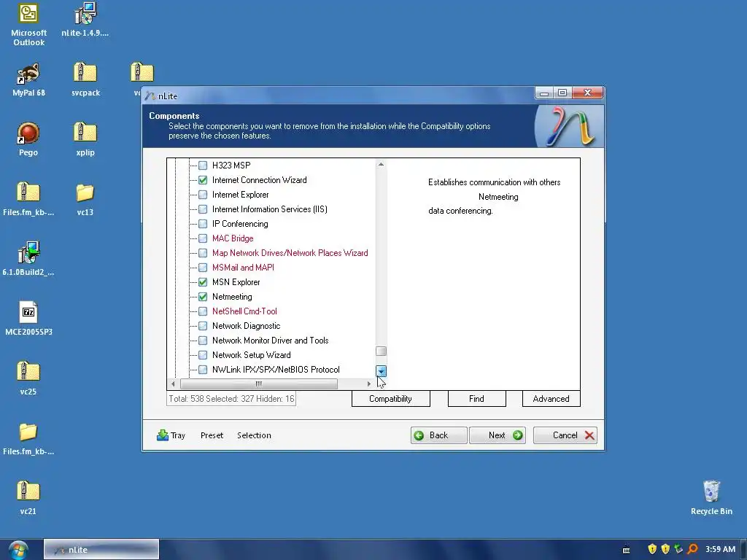Open the Selection menu

tap(254, 435)
